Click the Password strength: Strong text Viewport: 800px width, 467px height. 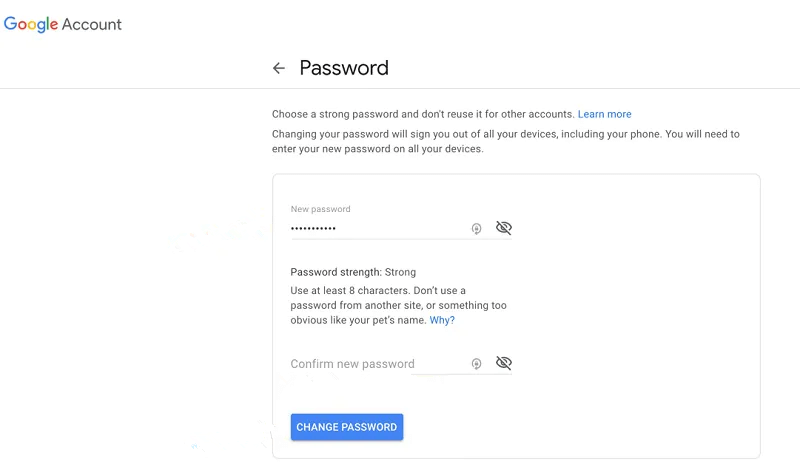tap(353, 272)
